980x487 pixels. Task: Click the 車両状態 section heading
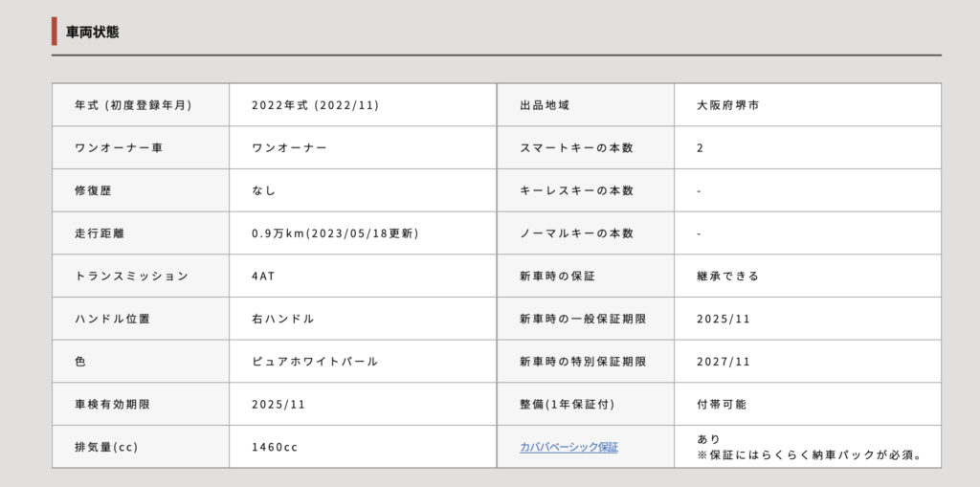(x=92, y=32)
